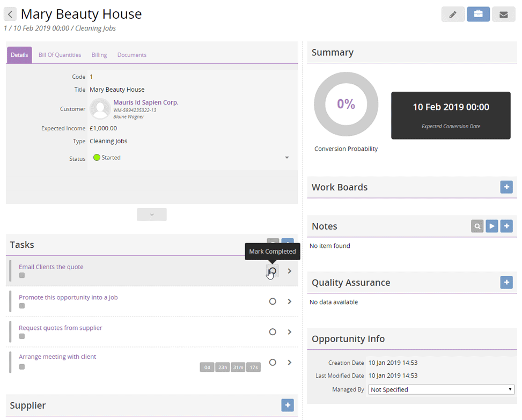Expand more details with the chevron button
The height and width of the screenshot is (420, 522).
(x=152, y=215)
